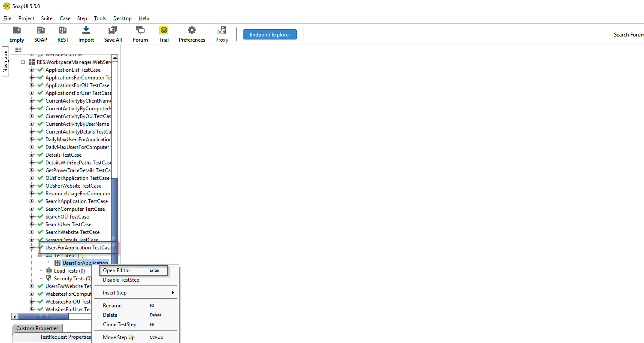Open the SoapUI Forum

click(x=140, y=34)
